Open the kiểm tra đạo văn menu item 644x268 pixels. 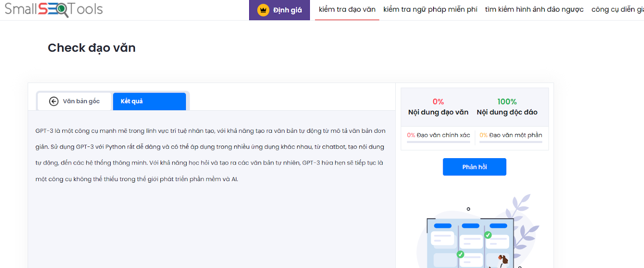(x=347, y=10)
